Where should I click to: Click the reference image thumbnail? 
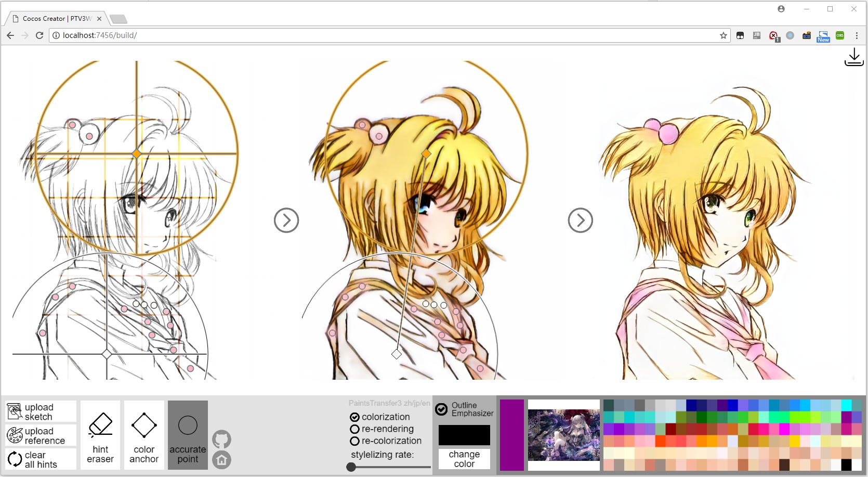[564, 435]
